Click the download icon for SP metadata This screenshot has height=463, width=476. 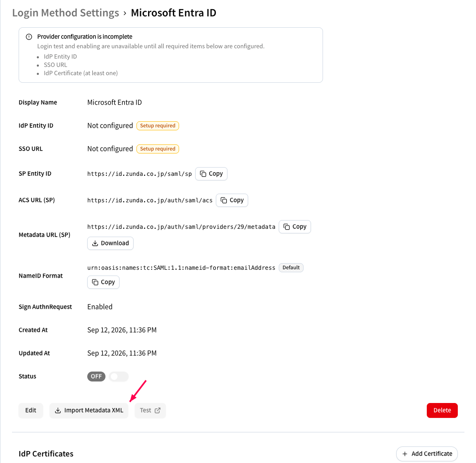95,243
